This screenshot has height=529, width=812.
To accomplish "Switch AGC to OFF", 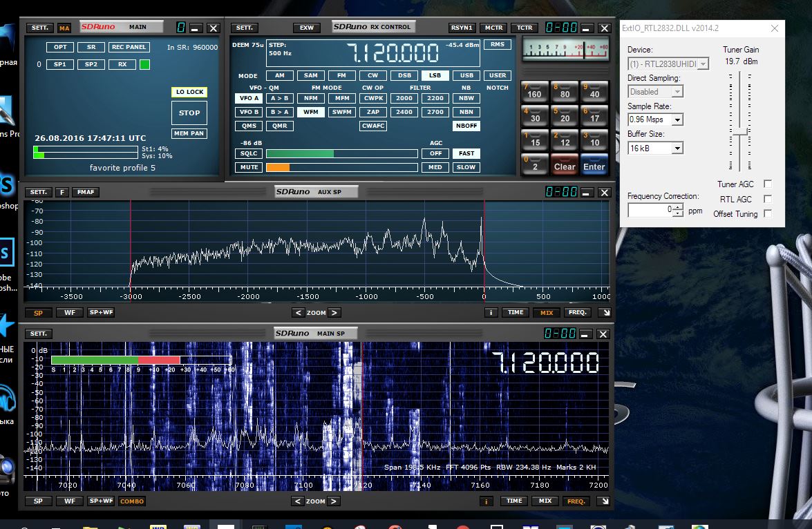I will click(435, 153).
